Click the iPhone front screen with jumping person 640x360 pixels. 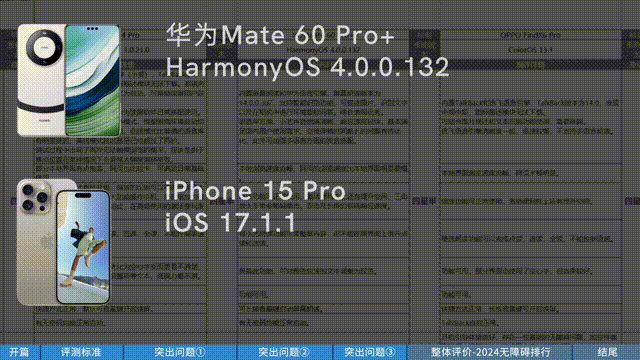(83, 247)
